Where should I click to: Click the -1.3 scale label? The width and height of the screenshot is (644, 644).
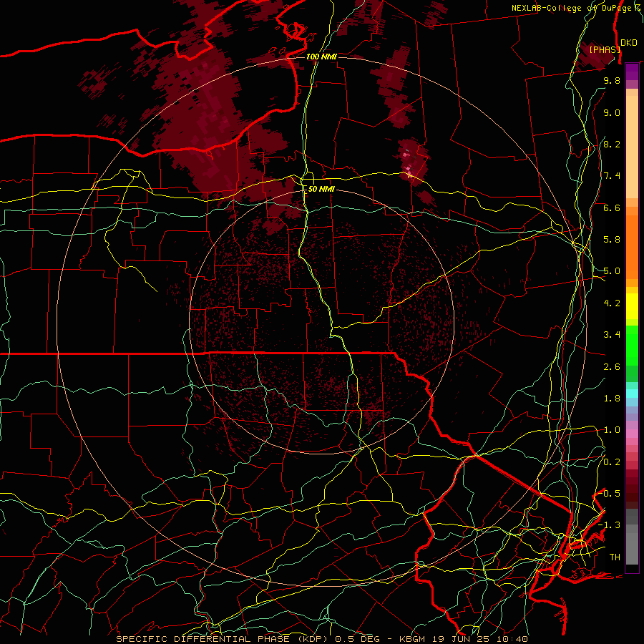pos(610,525)
